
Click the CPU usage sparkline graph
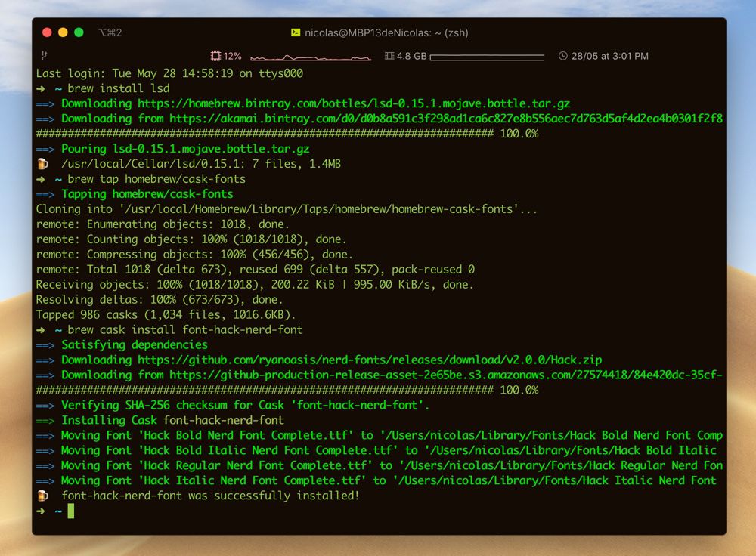point(311,57)
